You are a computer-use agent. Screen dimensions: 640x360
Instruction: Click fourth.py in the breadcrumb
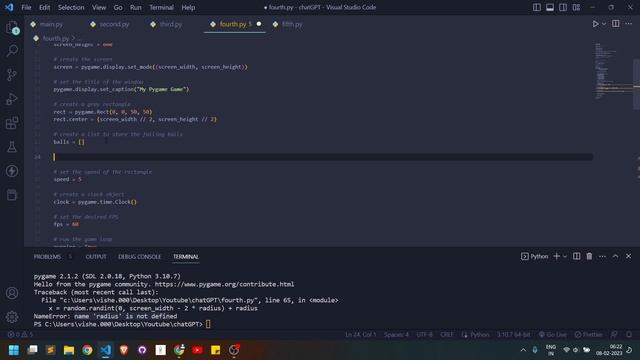pyautogui.click(x=56, y=38)
